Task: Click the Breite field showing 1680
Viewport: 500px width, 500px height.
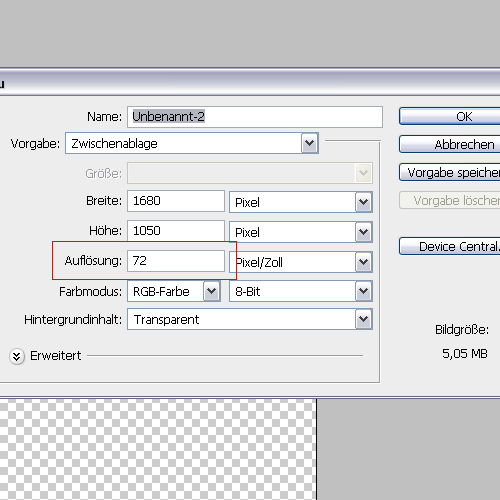Action: pyautogui.click(x=176, y=201)
